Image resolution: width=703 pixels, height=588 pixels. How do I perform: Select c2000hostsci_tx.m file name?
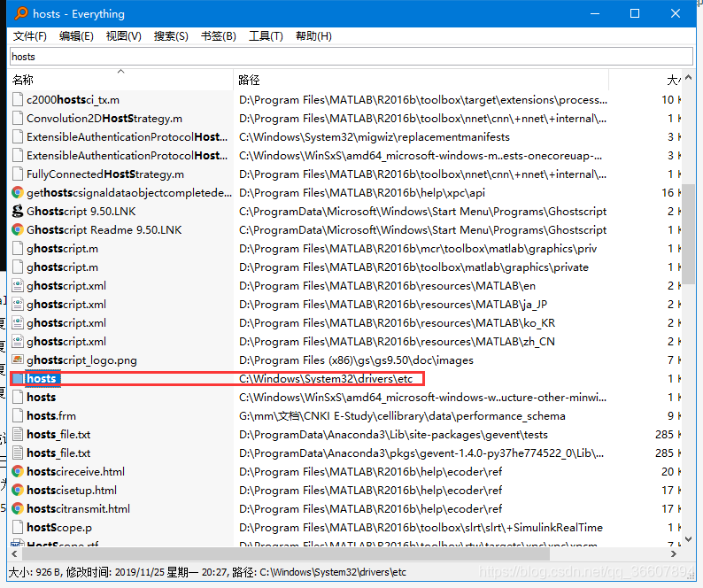point(73,99)
